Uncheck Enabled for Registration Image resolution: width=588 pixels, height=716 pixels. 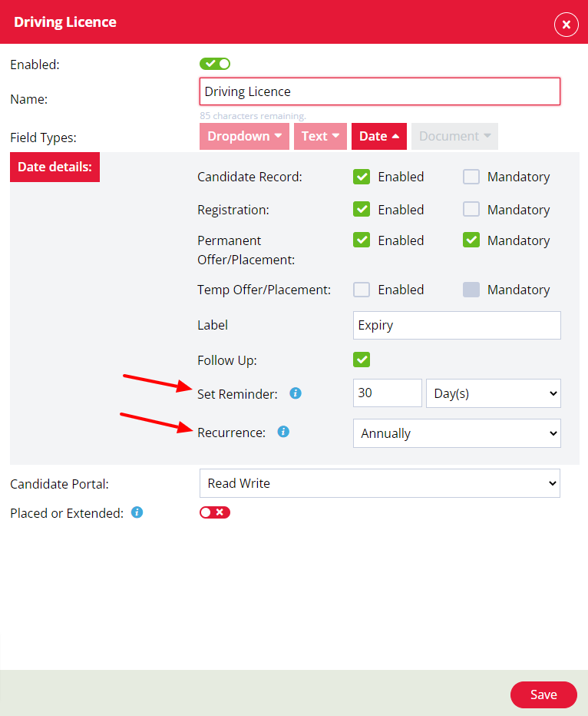[362, 210]
